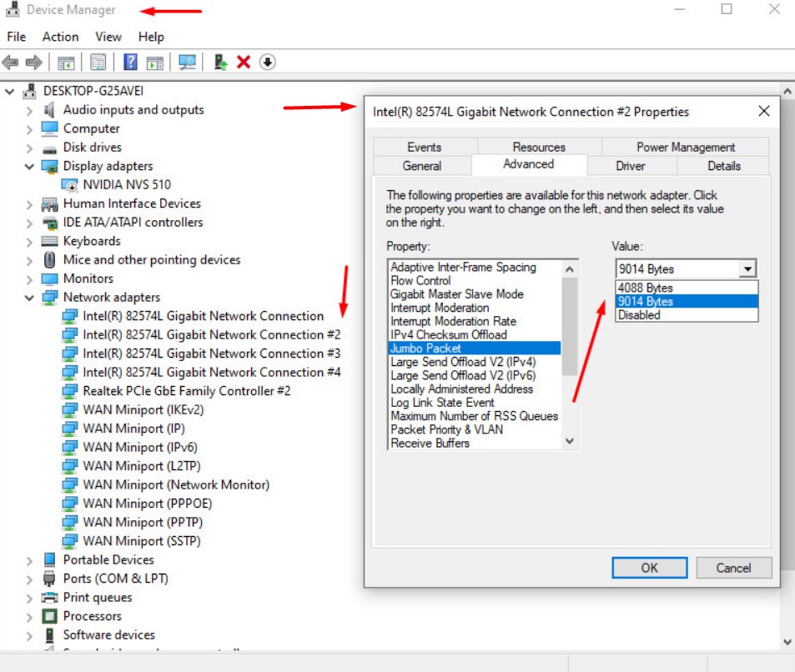Click the OK button
Screen dimensions: 795x672
coord(650,568)
